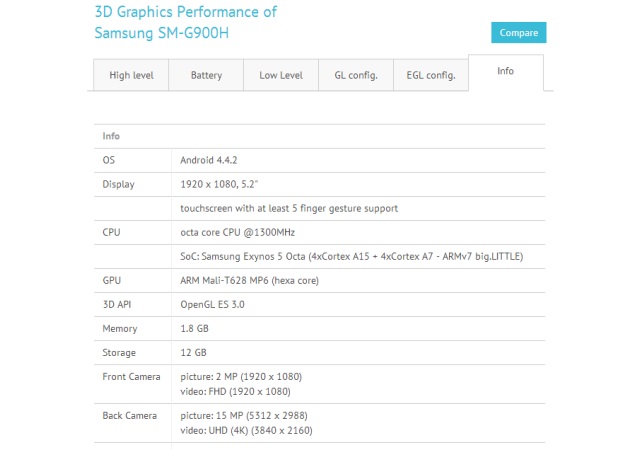
Task: Open the High level tab
Action: (x=130, y=75)
